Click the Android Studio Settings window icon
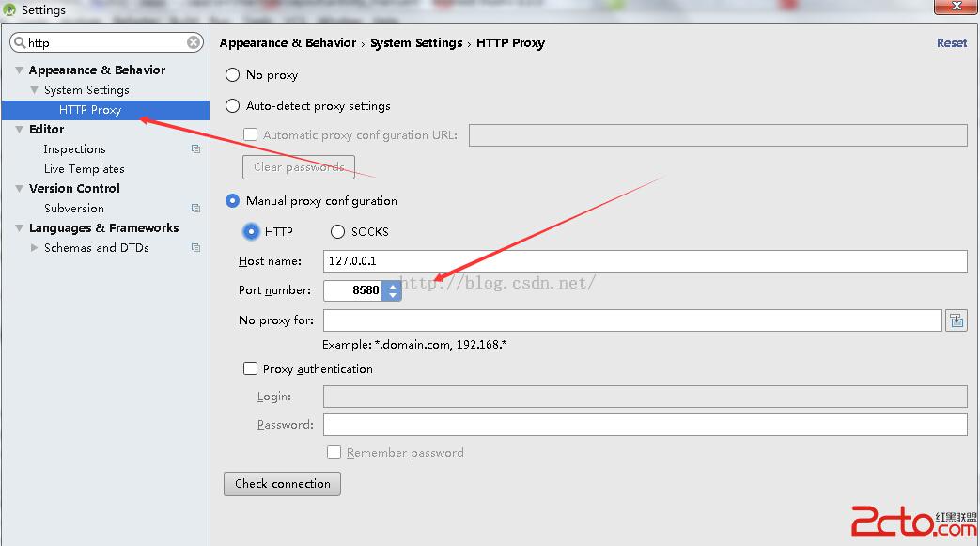 pyautogui.click(x=9, y=9)
